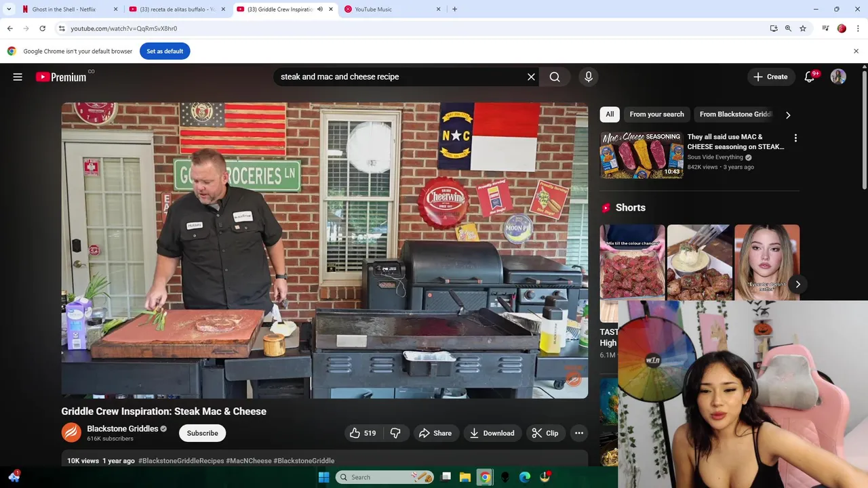The height and width of the screenshot is (488, 868).
Task: Open Chrome three-dot menu
Action: pos(858,28)
